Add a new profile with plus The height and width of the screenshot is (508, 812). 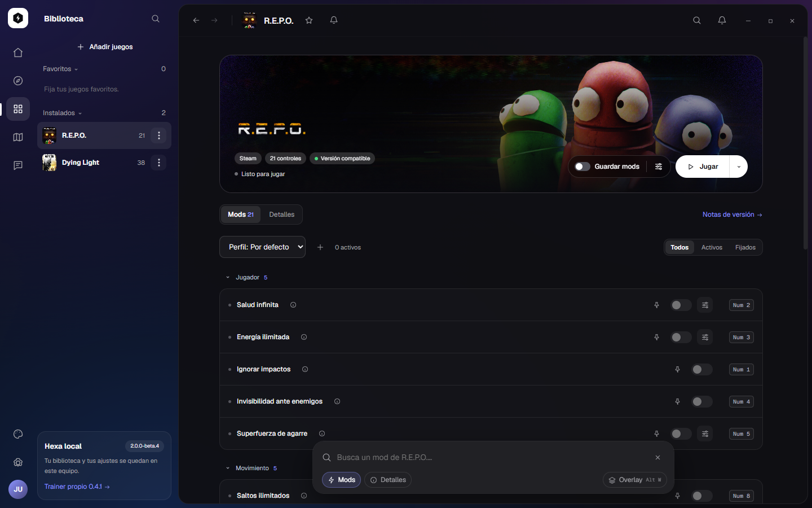(320, 247)
